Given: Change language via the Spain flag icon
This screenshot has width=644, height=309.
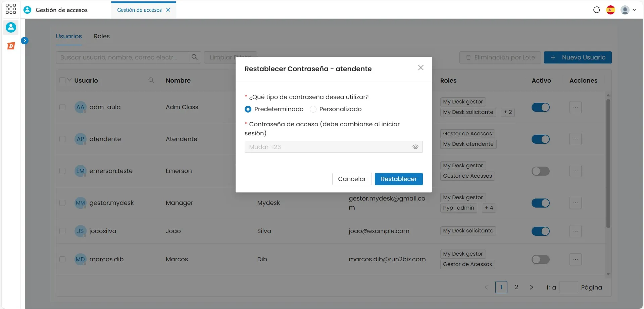Looking at the screenshot, I should click(x=610, y=10).
